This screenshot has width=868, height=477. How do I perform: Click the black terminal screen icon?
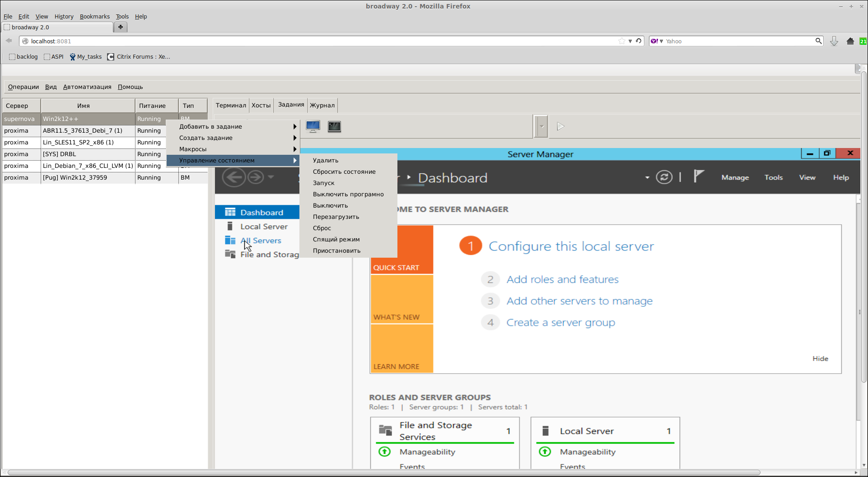click(x=334, y=126)
